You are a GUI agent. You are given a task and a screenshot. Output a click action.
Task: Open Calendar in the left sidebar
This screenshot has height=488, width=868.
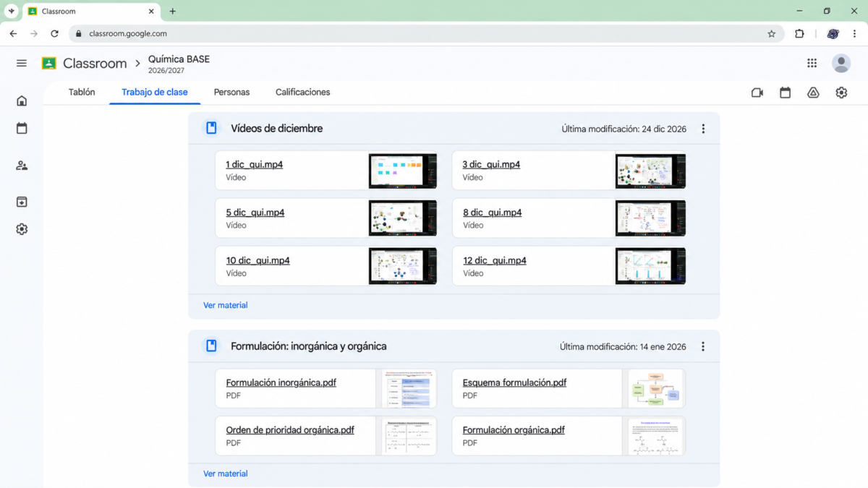click(22, 128)
